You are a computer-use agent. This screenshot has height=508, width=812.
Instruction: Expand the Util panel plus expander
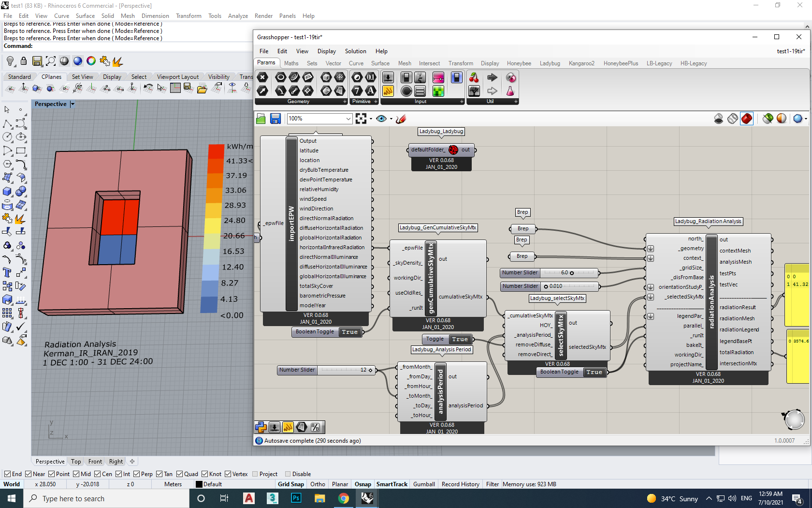pos(516,102)
